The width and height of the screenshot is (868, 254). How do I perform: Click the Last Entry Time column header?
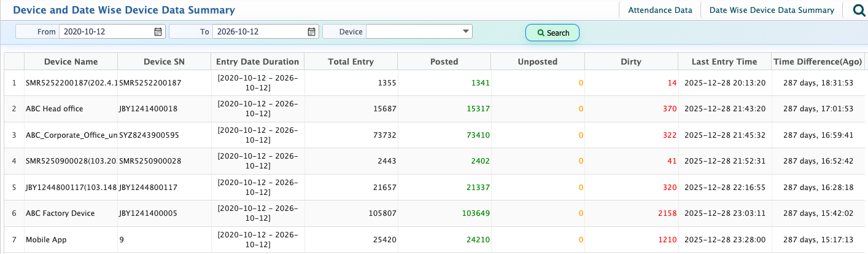pyautogui.click(x=724, y=62)
